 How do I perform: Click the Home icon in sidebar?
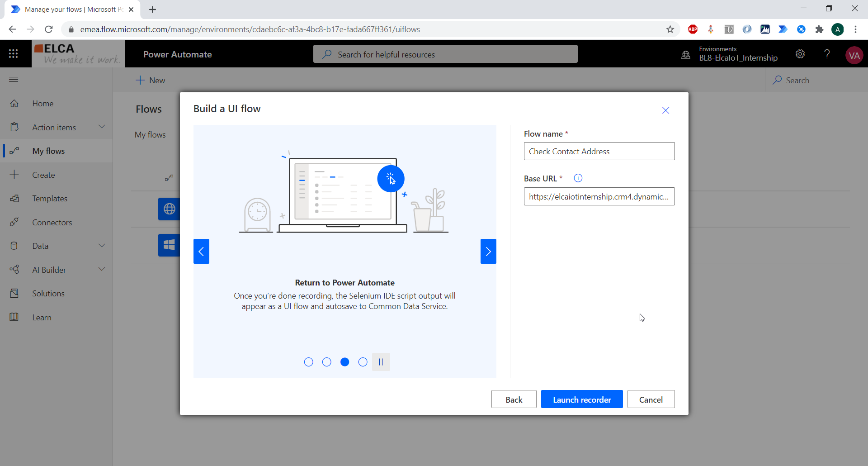14,104
